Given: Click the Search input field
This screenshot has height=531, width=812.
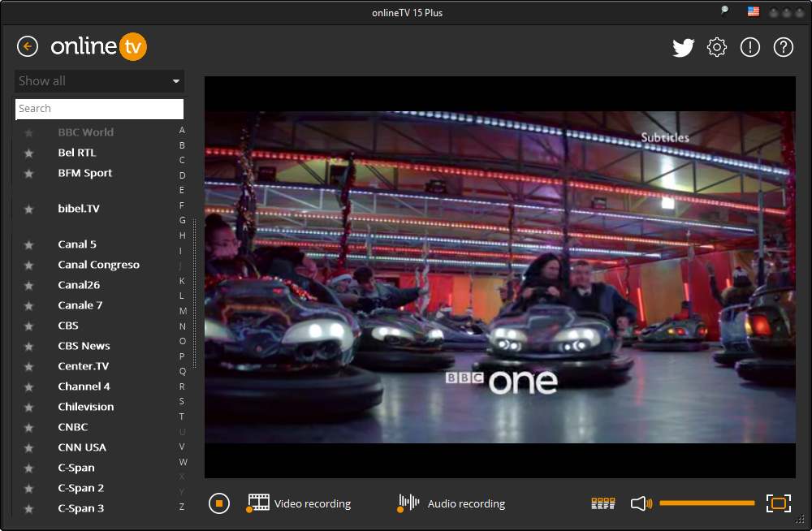Looking at the screenshot, I should tap(99, 109).
